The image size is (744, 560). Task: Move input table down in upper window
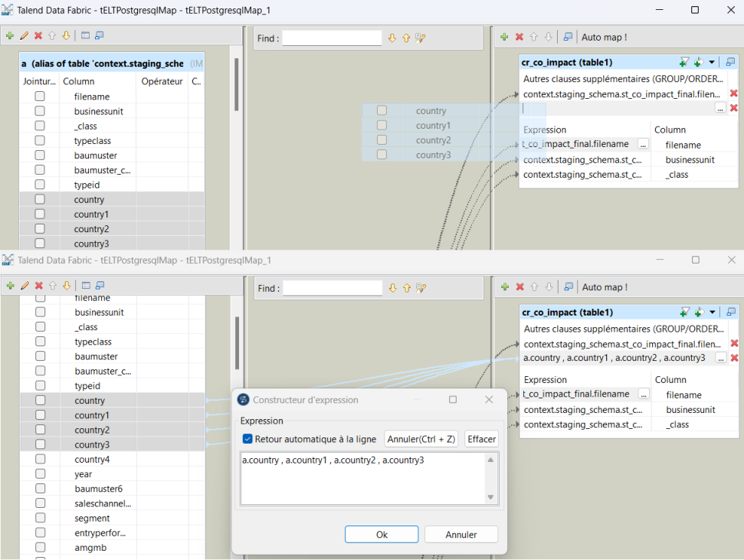[x=66, y=35]
